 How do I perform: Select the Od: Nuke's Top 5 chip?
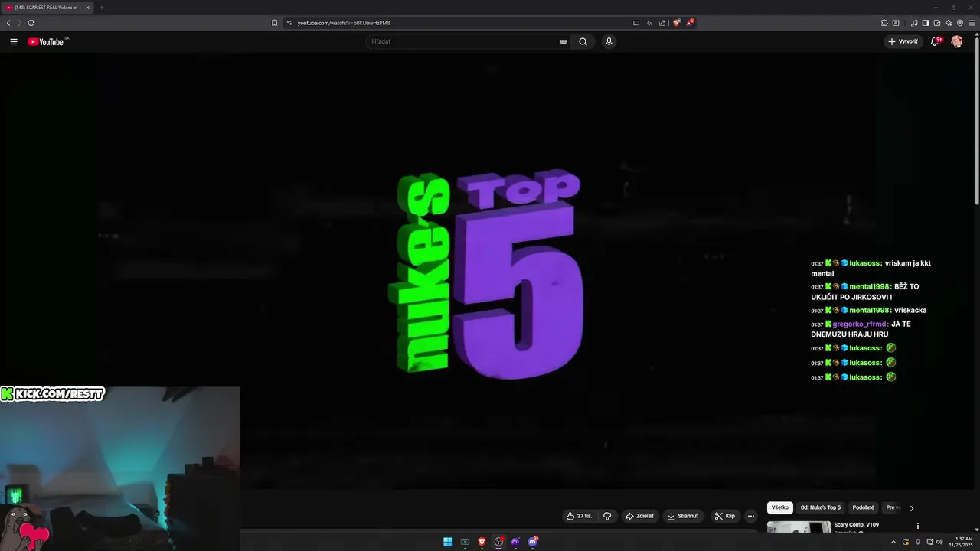point(821,507)
